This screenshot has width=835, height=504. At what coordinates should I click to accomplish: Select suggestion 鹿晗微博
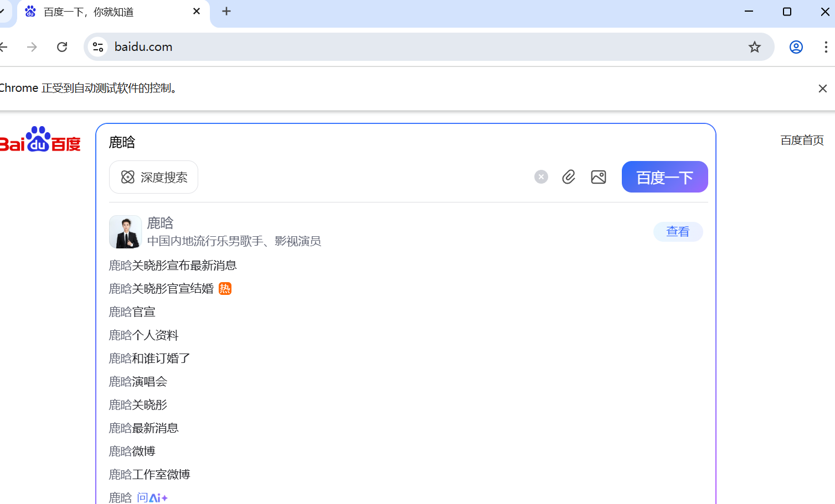[132, 451]
